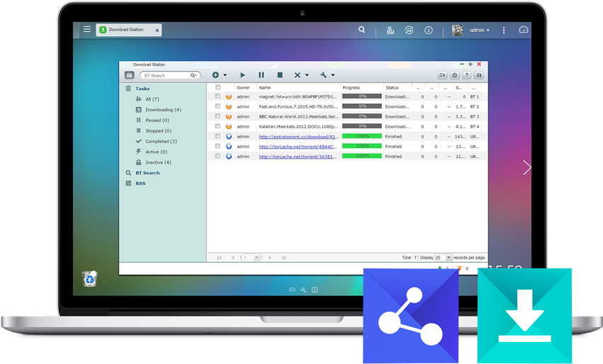The image size is (603, 364).
Task: Click the dashboard gauge icon
Action: (x=524, y=30)
